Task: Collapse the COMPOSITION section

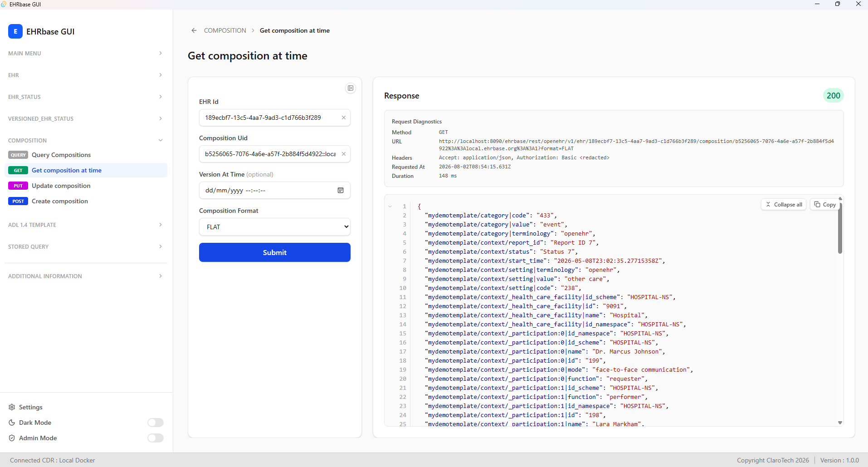Action: coord(86,140)
